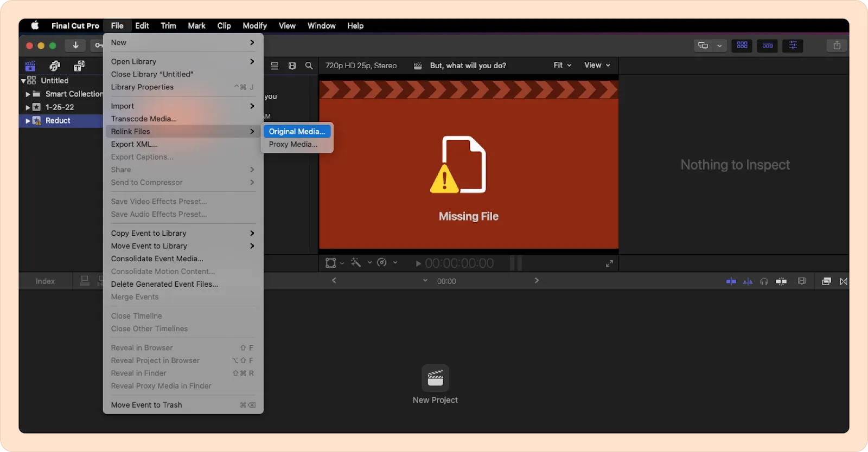
Task: Click Open Library in File menu
Action: [183, 62]
